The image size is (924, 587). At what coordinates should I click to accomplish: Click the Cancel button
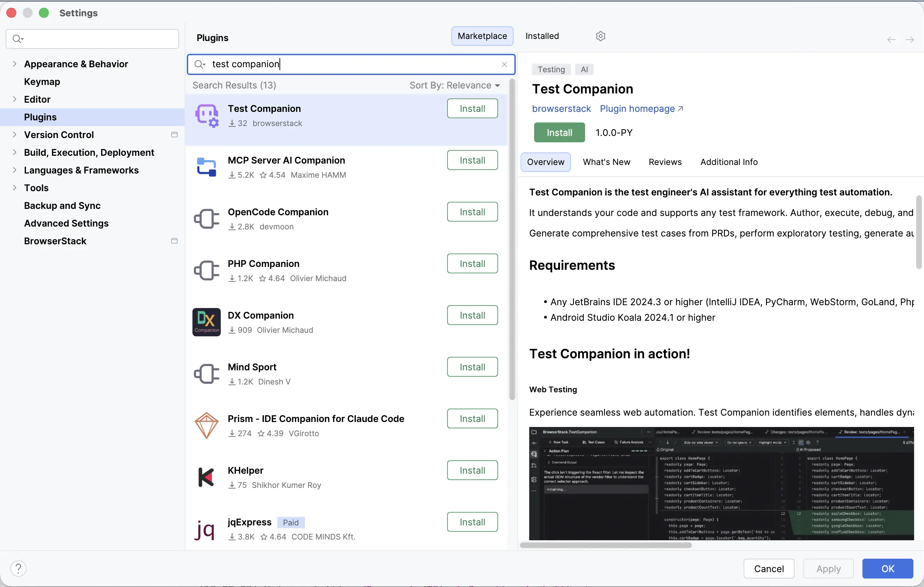[x=769, y=569]
